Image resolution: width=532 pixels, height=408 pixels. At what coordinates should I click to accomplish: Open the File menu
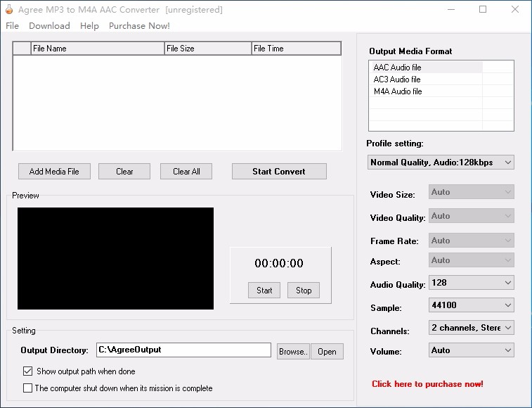(12, 26)
